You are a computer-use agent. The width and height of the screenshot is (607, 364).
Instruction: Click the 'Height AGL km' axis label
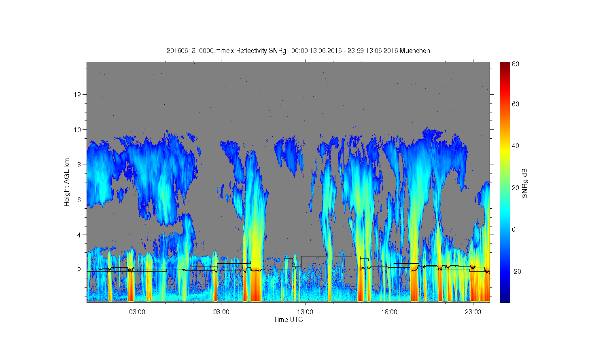66,182
